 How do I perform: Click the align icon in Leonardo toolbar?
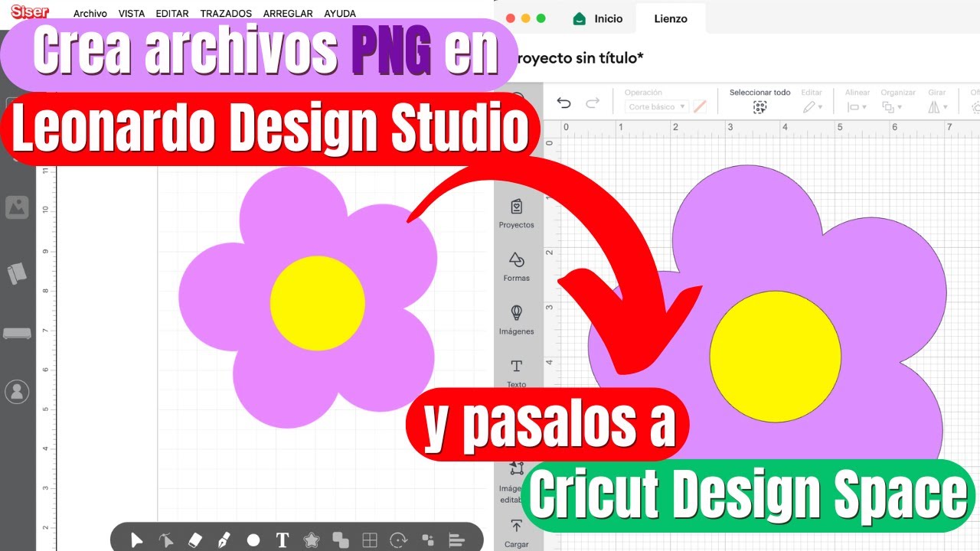pos(457,540)
